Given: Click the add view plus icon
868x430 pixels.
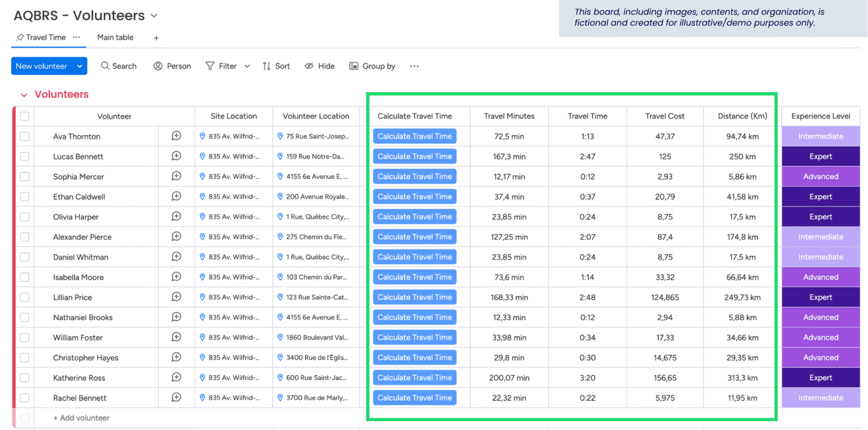Looking at the screenshot, I should pos(156,38).
